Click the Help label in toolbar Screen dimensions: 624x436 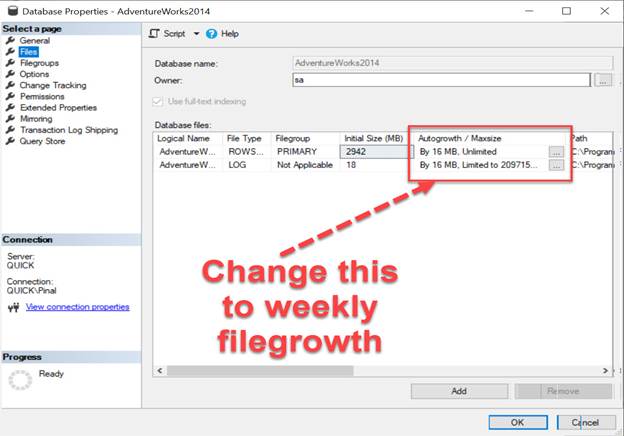230,34
